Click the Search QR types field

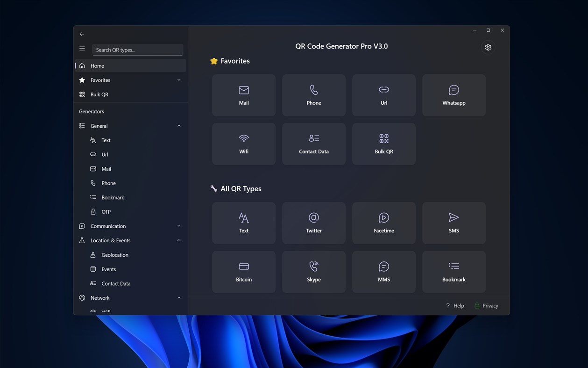click(137, 50)
